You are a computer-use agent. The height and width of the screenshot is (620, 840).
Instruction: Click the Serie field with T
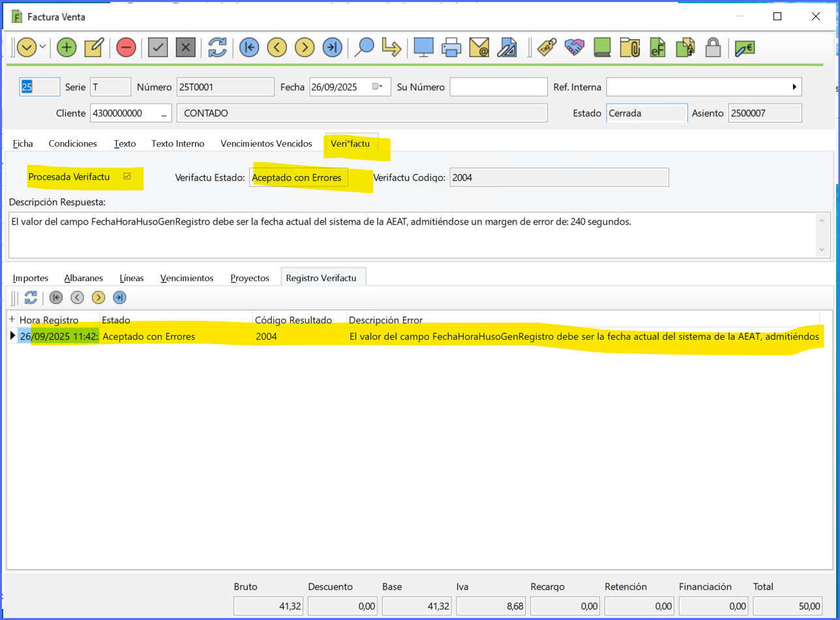point(110,87)
